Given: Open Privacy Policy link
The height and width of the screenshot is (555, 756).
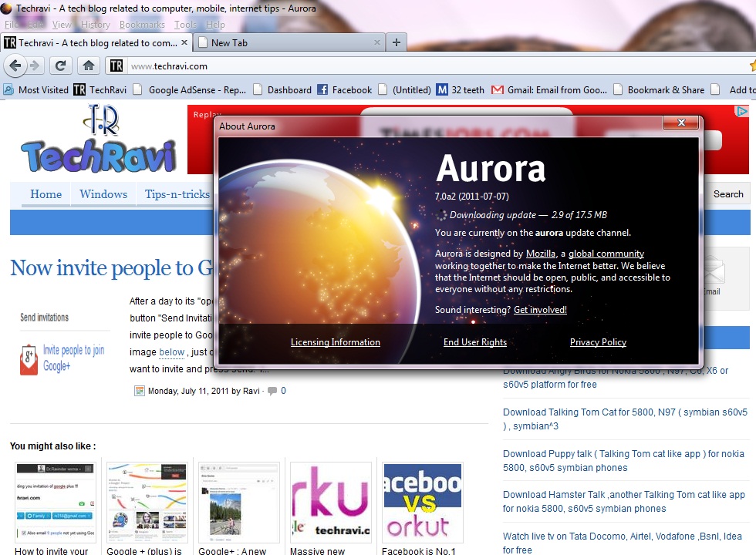Looking at the screenshot, I should [598, 342].
